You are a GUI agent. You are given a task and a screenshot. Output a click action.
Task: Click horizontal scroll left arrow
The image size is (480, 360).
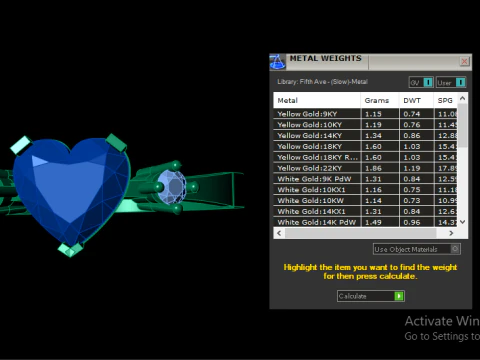[279, 233]
